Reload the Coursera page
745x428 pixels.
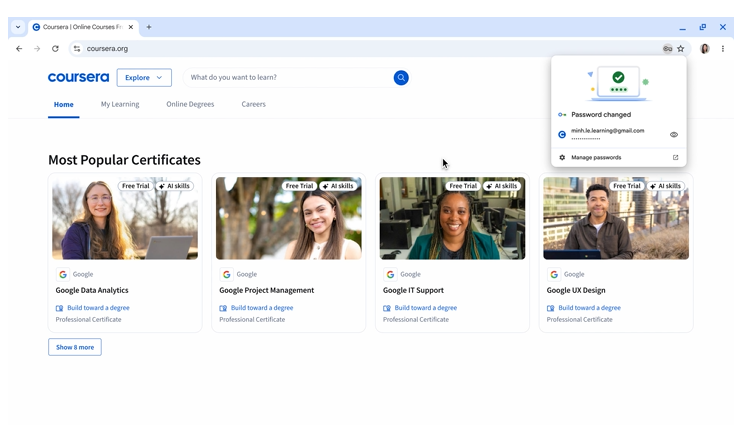click(55, 48)
